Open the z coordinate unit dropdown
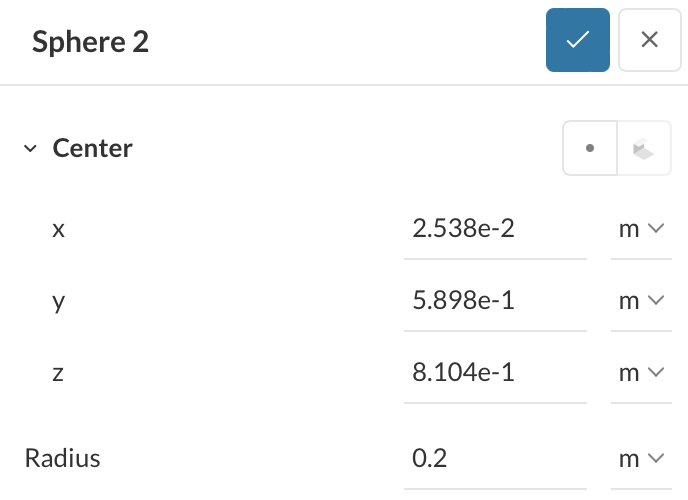 click(x=641, y=373)
